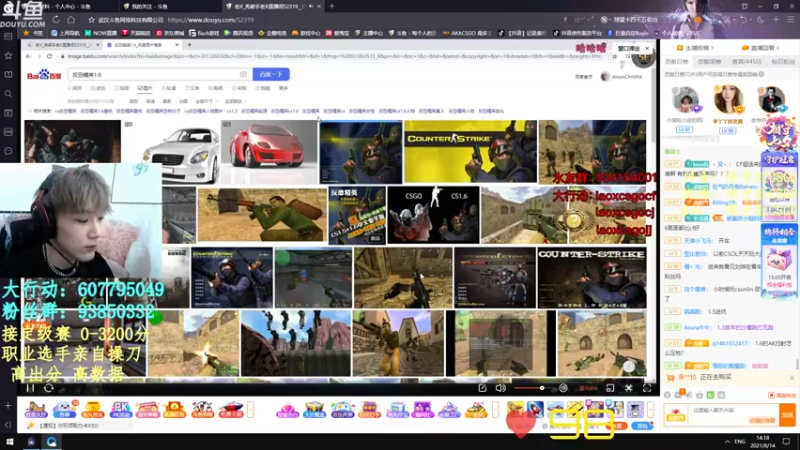
Task: Open the yellow Counter-Strike banner thumbnail
Action: (x=470, y=152)
